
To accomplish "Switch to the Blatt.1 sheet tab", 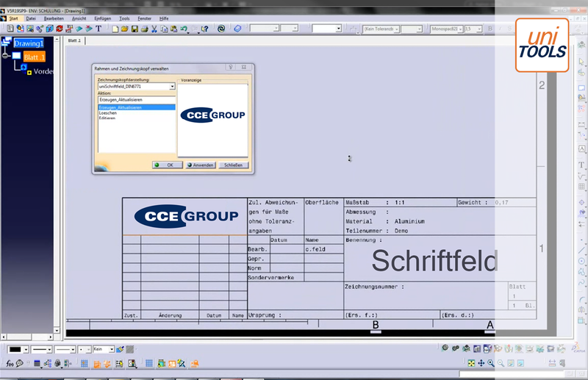I will [x=74, y=40].
